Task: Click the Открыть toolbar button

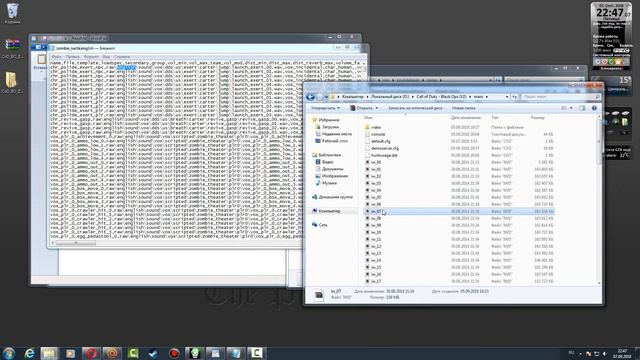Action: click(x=361, y=108)
